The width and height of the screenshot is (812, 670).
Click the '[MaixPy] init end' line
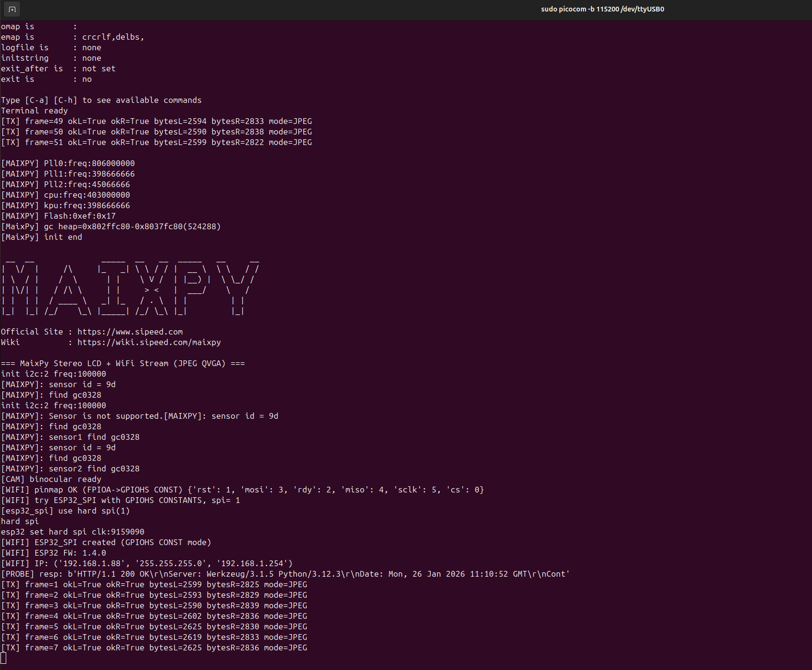(42, 237)
